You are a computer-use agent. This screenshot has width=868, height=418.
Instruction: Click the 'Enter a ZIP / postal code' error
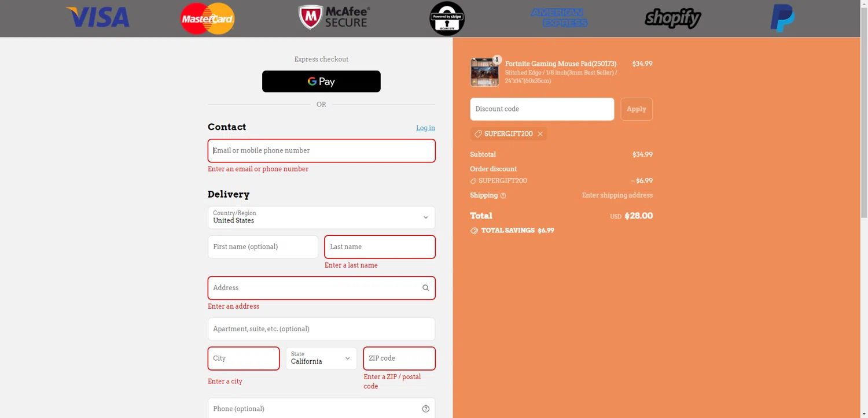coord(392,382)
